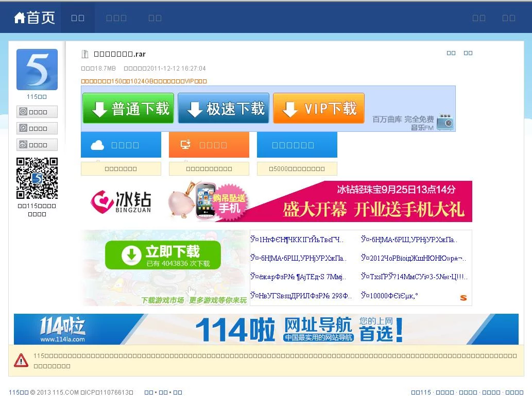Click 更多游戏等你来玩 green text link

tap(218, 300)
